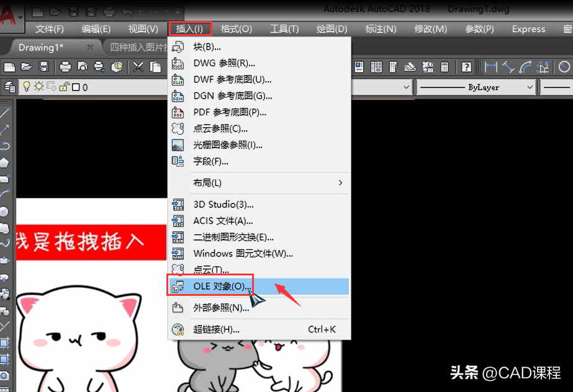Choose DGN 参考底图(G)... menu entry

259,96
